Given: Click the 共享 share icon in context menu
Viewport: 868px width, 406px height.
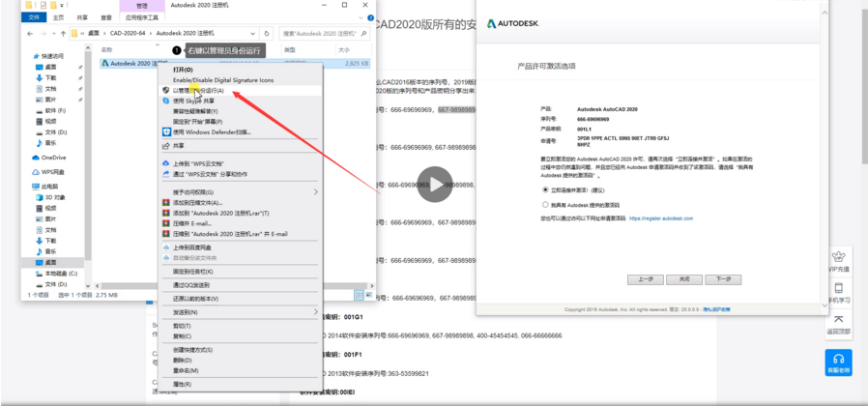Looking at the screenshot, I should point(165,146).
